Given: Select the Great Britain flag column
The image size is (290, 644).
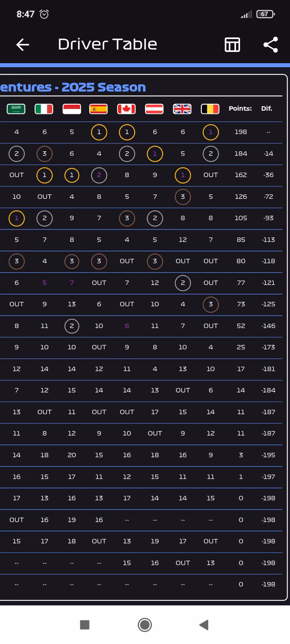Looking at the screenshot, I should coord(182,109).
